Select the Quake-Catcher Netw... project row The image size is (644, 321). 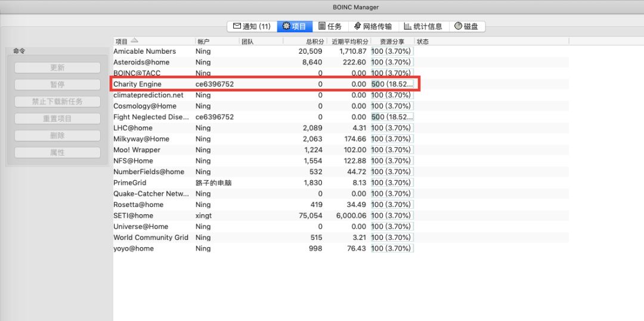[x=341, y=193]
